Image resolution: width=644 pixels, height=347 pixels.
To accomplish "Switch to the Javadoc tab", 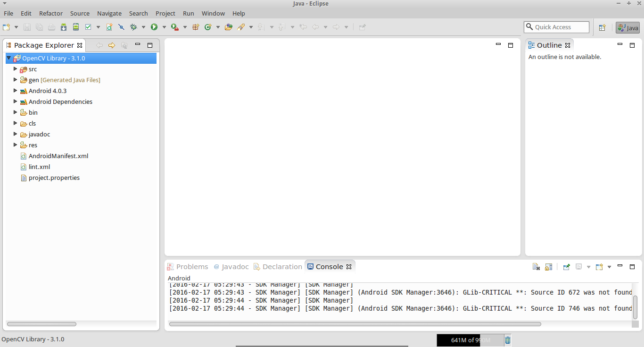I will (x=231, y=267).
